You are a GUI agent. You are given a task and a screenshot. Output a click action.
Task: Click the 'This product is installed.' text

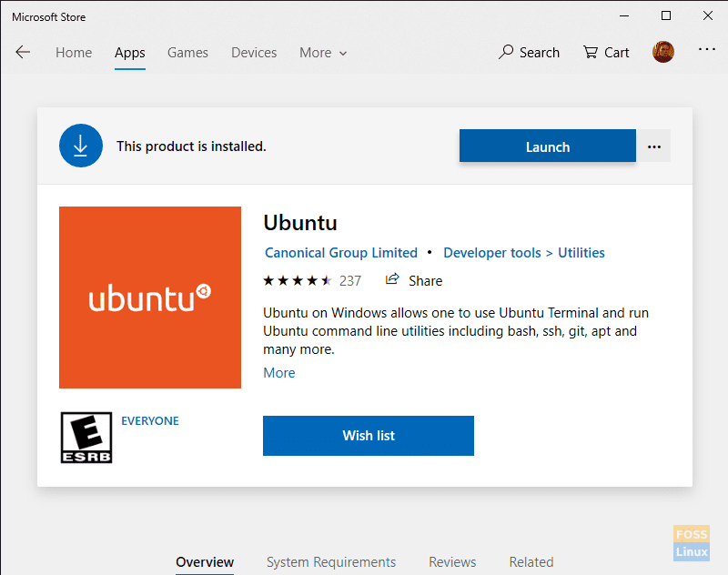[x=191, y=146]
